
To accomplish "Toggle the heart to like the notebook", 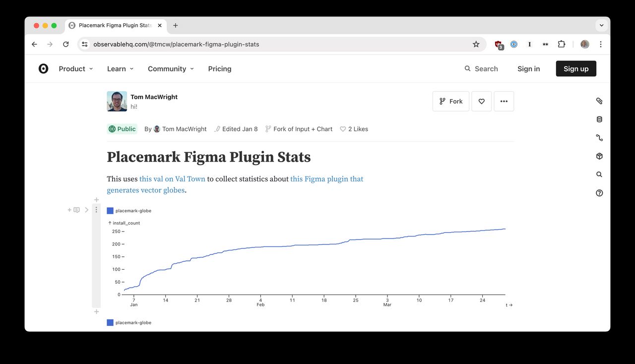I will pos(481,101).
